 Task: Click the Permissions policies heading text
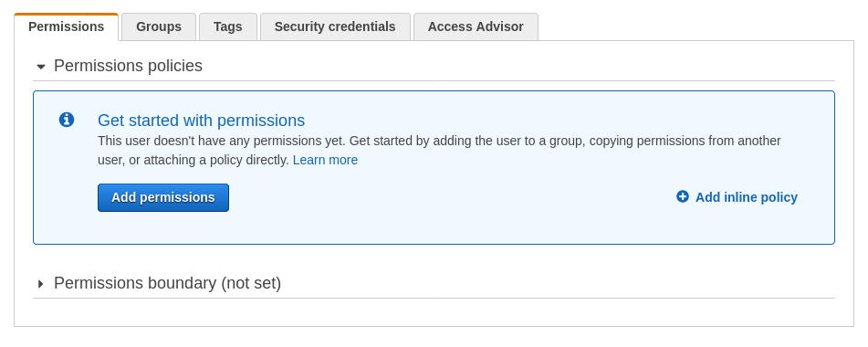click(x=128, y=66)
